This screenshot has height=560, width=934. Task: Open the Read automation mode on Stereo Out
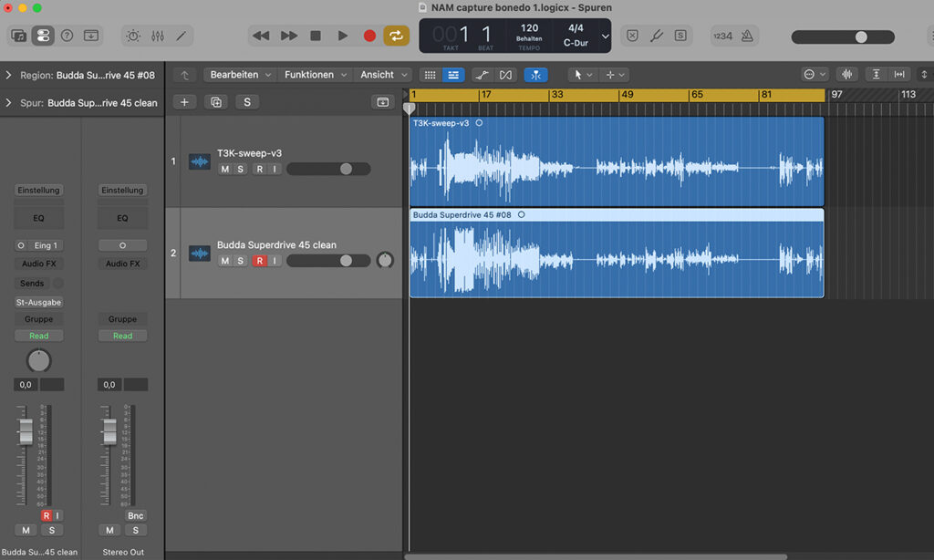tap(123, 336)
